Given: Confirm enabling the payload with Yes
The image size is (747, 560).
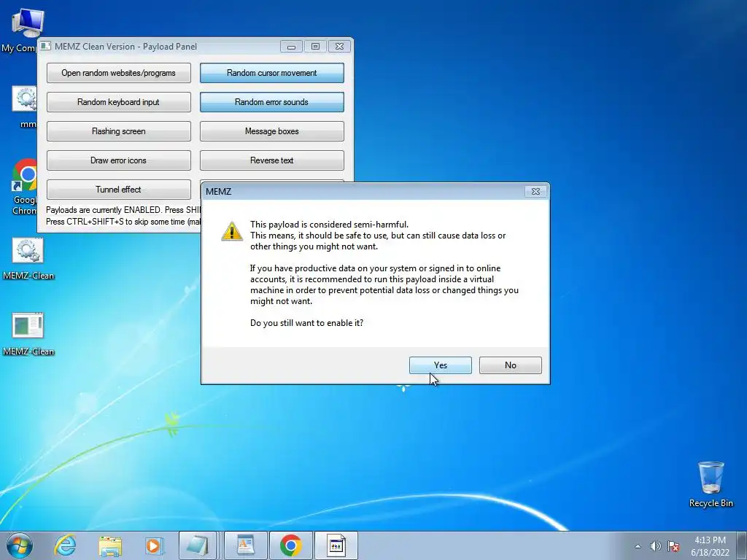Looking at the screenshot, I should pos(440,365).
